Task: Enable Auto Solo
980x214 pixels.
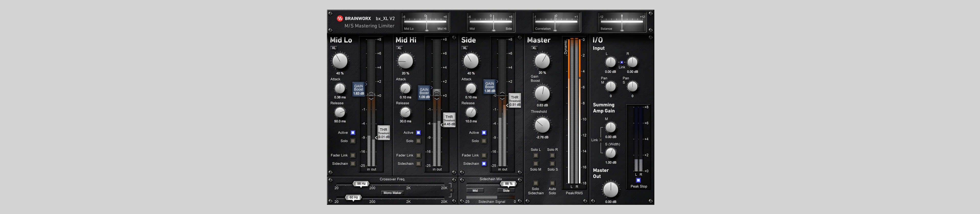Action: (x=552, y=183)
